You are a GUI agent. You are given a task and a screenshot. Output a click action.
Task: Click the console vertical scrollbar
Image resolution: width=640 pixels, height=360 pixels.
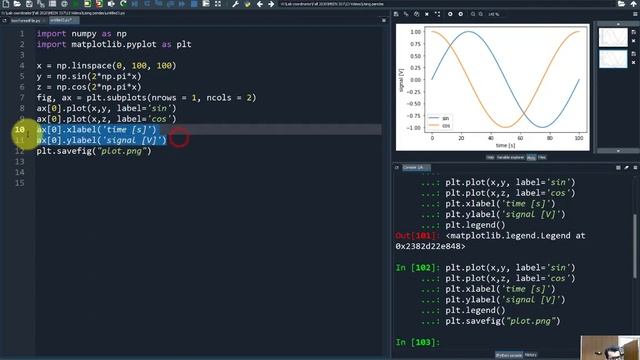(x=635, y=247)
